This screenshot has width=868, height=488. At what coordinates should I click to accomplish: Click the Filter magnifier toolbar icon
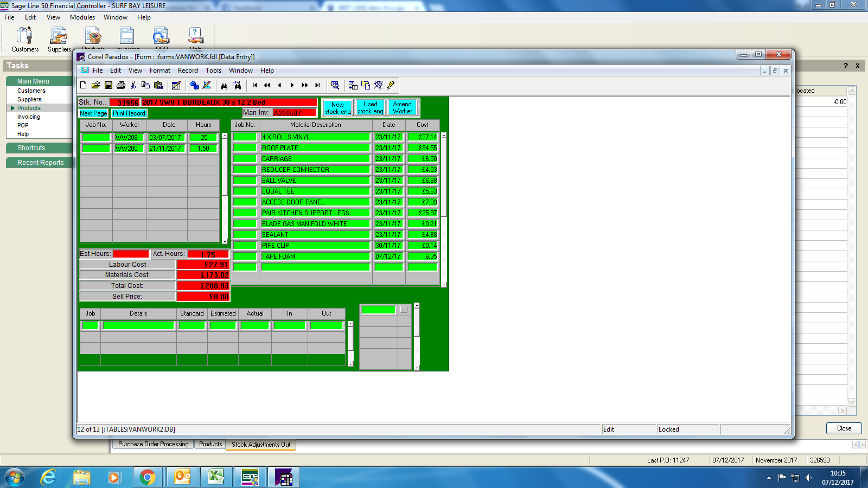point(335,85)
